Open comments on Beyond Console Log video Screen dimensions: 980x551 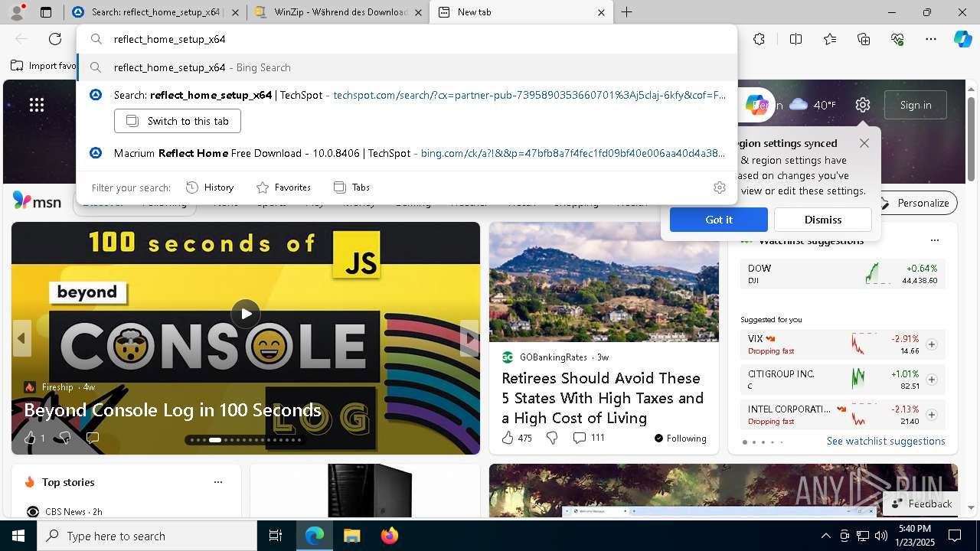(x=93, y=438)
